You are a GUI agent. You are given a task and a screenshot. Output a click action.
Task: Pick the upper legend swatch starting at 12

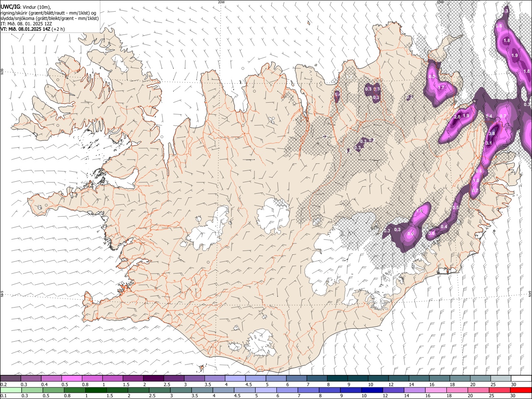point(398,378)
